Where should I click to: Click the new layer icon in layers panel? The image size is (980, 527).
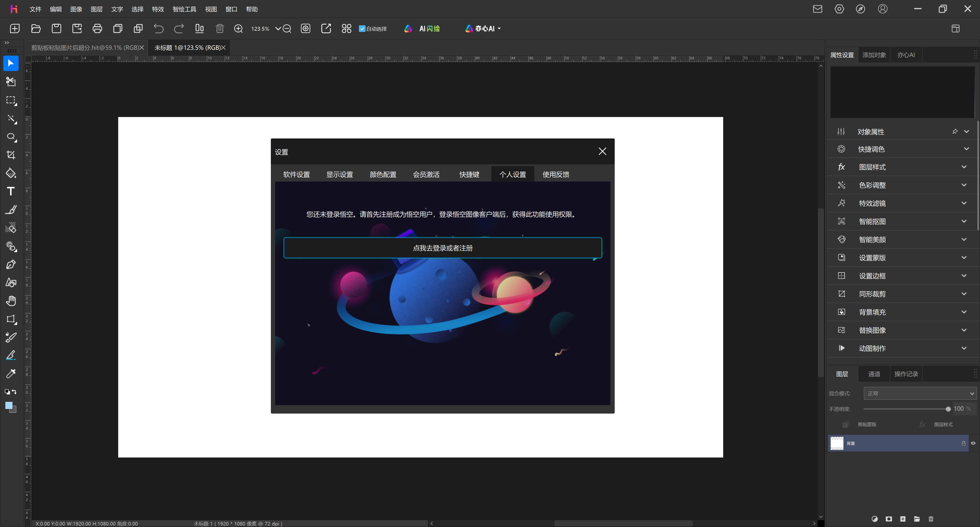click(x=903, y=519)
